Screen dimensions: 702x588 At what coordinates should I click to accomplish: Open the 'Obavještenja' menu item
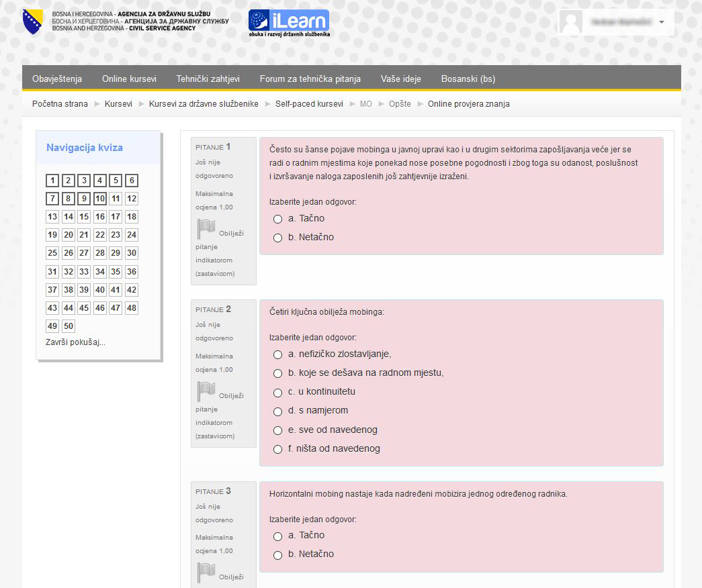coord(57,79)
